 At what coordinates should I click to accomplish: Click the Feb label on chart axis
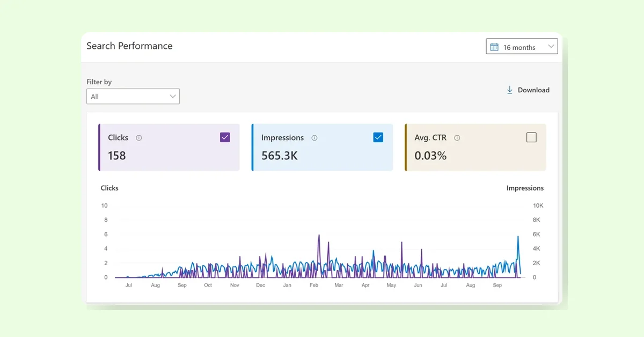point(314,285)
